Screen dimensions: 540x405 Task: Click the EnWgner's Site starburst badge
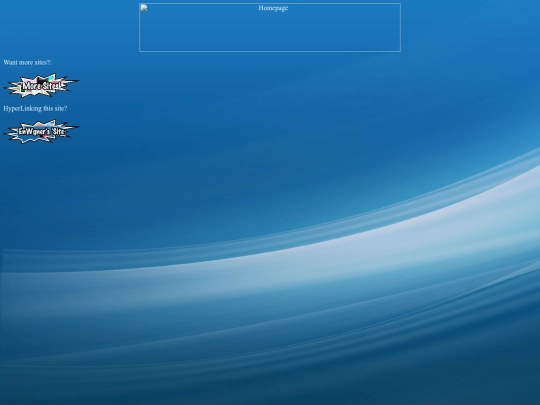point(41,131)
